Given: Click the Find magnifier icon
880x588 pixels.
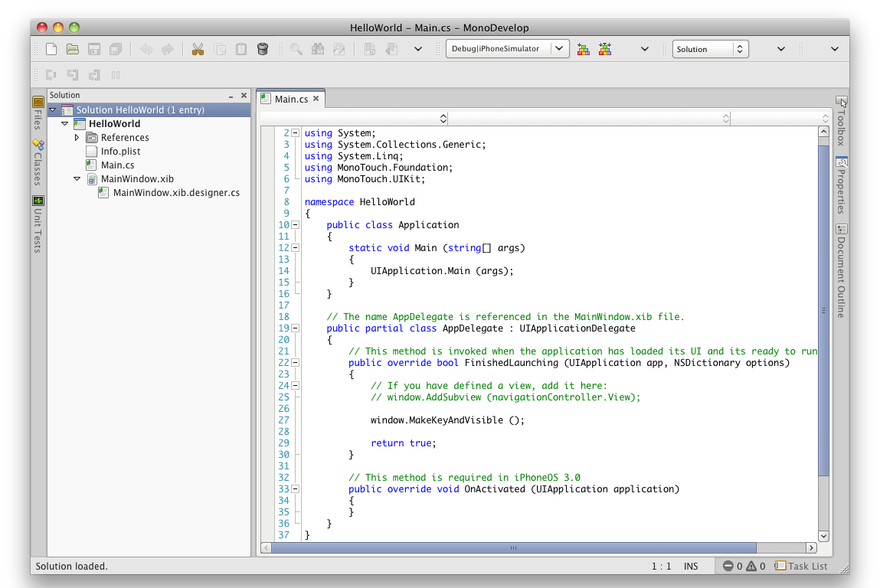Looking at the screenshot, I should point(296,49).
